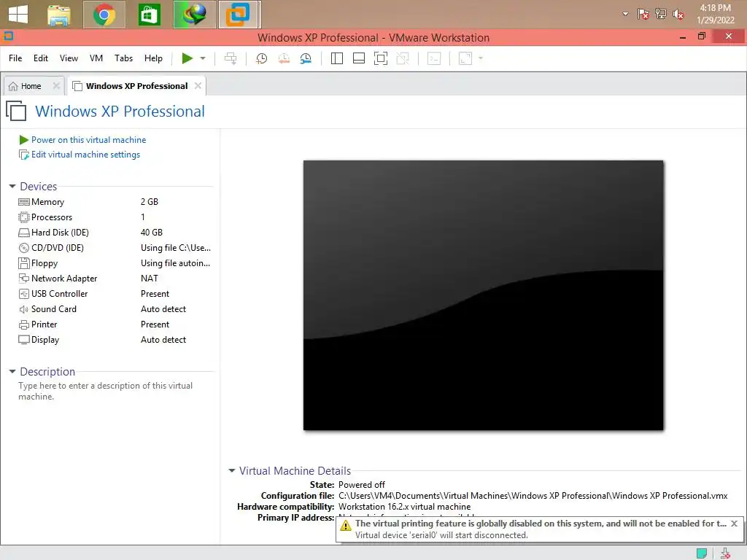This screenshot has height=560, width=747.
Task: Open the Windows Store taskbar icon
Action: [149, 15]
